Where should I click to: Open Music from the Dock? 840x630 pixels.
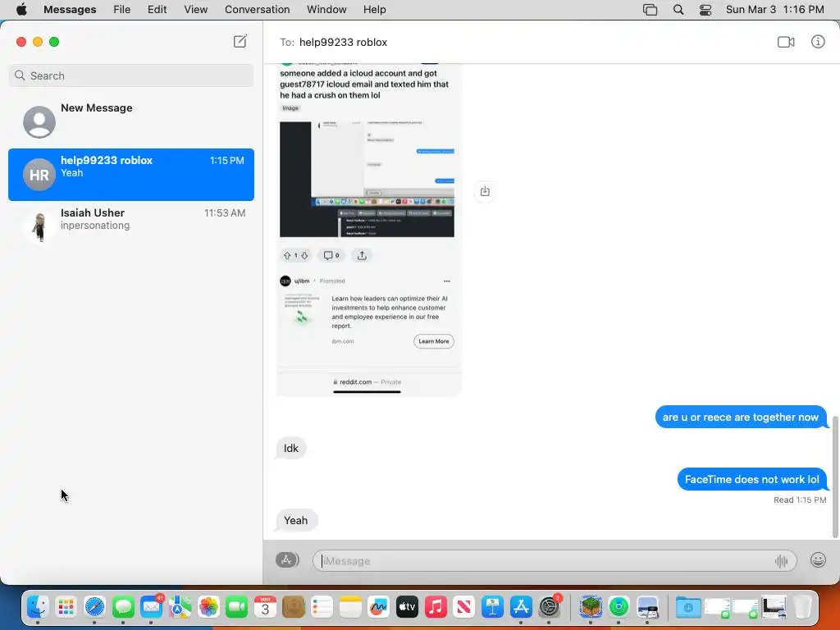[x=436, y=608]
